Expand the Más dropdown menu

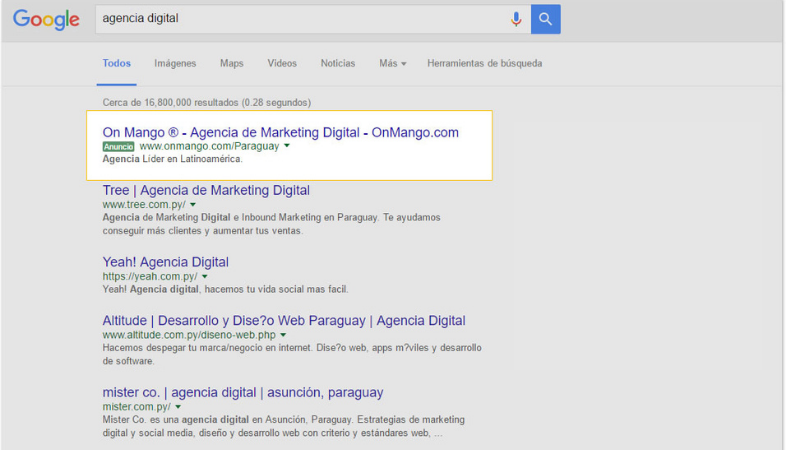pyautogui.click(x=392, y=63)
